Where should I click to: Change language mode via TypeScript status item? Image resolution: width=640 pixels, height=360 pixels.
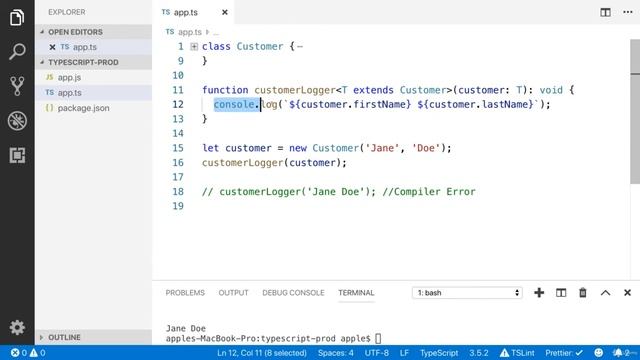tap(439, 353)
